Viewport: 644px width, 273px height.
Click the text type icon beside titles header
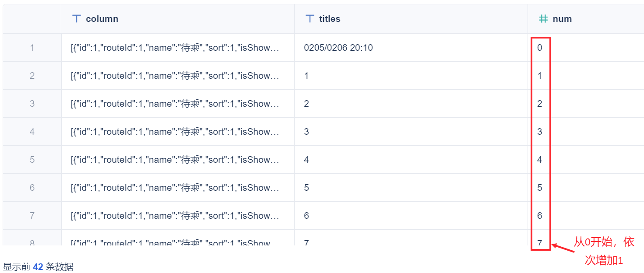tap(310, 19)
